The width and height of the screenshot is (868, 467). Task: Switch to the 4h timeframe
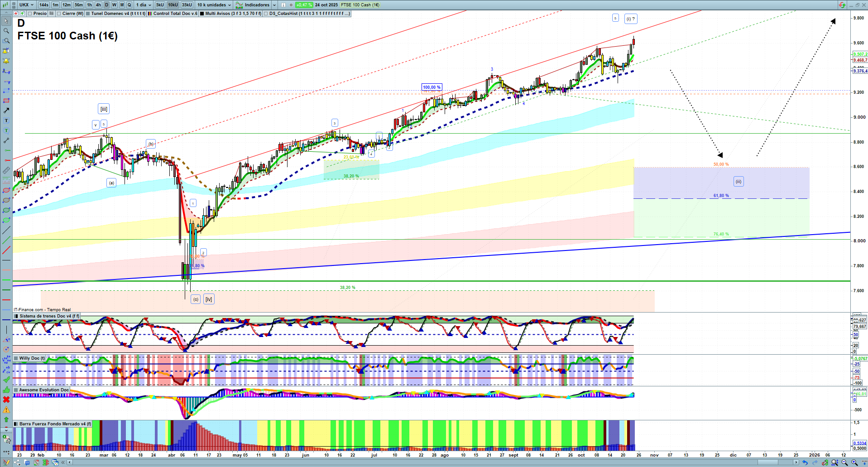(x=98, y=5)
